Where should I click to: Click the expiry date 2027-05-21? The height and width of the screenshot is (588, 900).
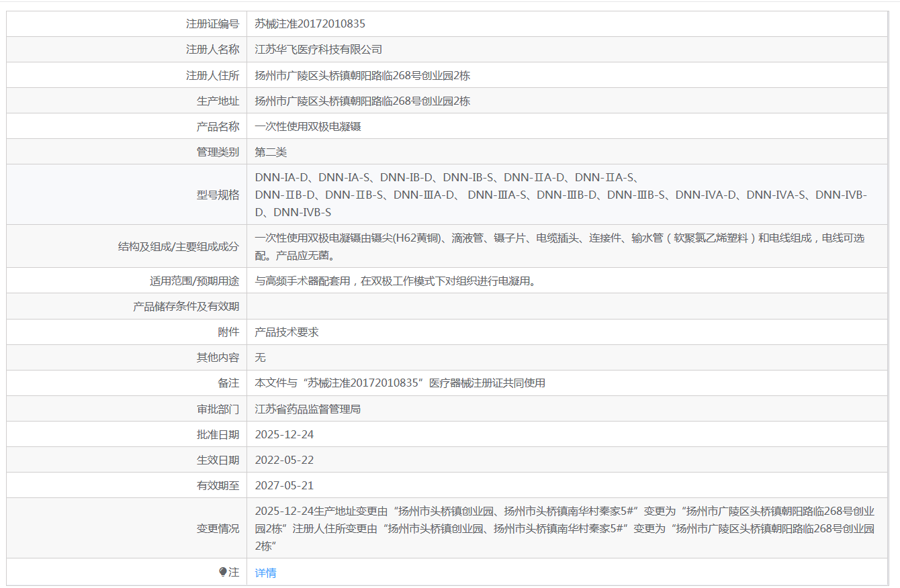click(284, 485)
